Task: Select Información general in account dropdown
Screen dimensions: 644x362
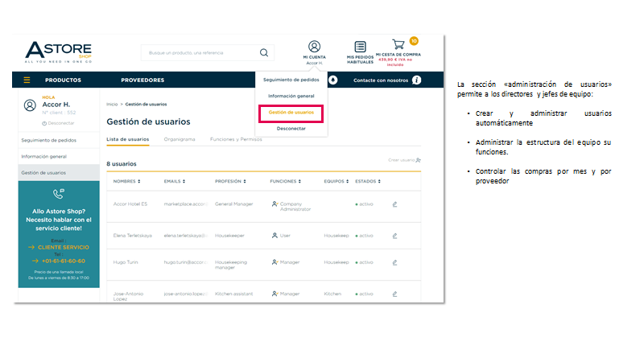Action: [x=291, y=96]
